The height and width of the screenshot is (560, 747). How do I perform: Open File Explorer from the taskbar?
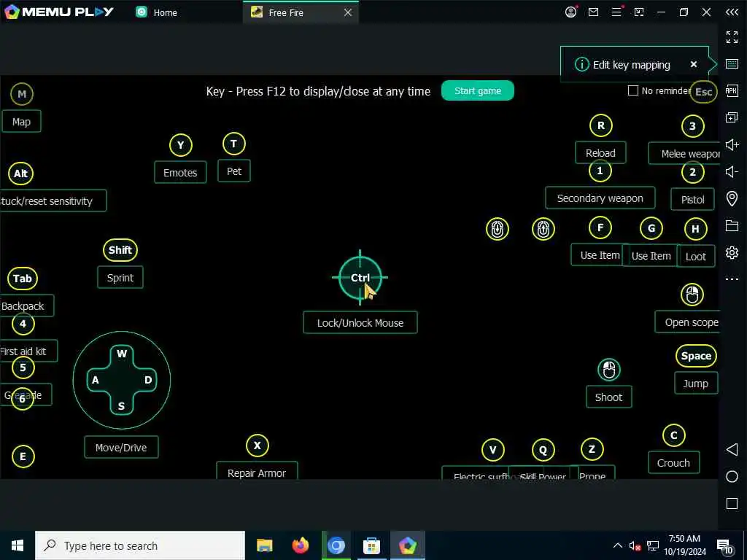pos(264,545)
